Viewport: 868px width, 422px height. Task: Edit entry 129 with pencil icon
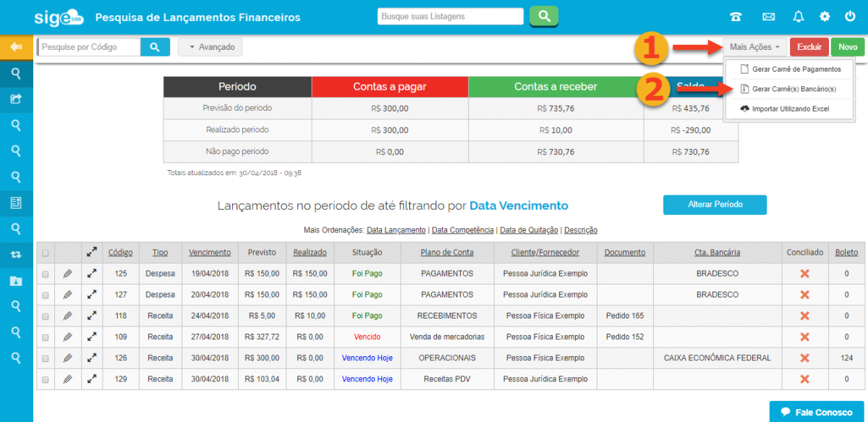point(67,379)
